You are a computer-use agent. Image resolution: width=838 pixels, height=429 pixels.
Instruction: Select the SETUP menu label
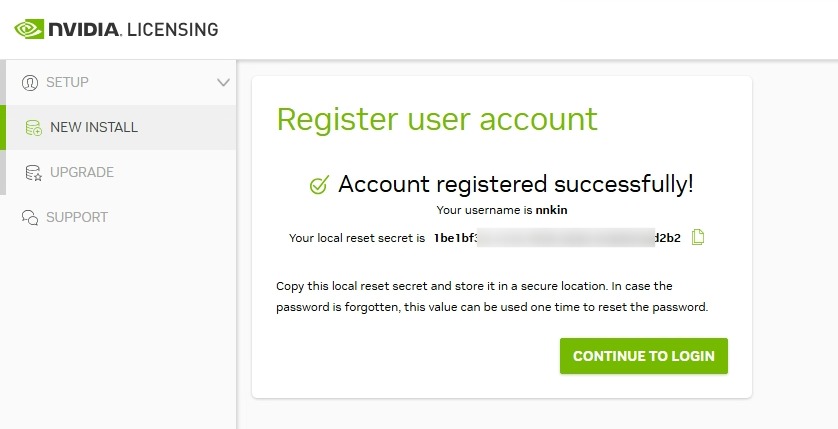tap(67, 82)
